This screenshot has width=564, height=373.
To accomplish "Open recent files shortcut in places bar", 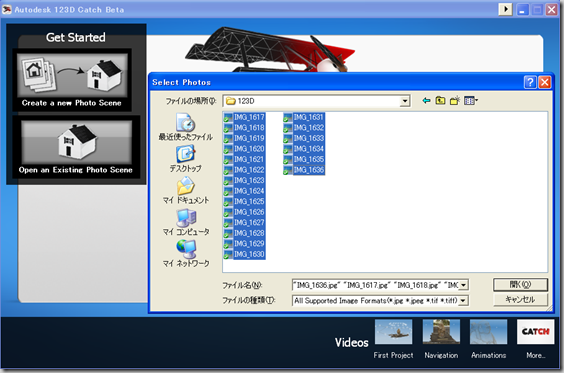I will click(x=186, y=127).
